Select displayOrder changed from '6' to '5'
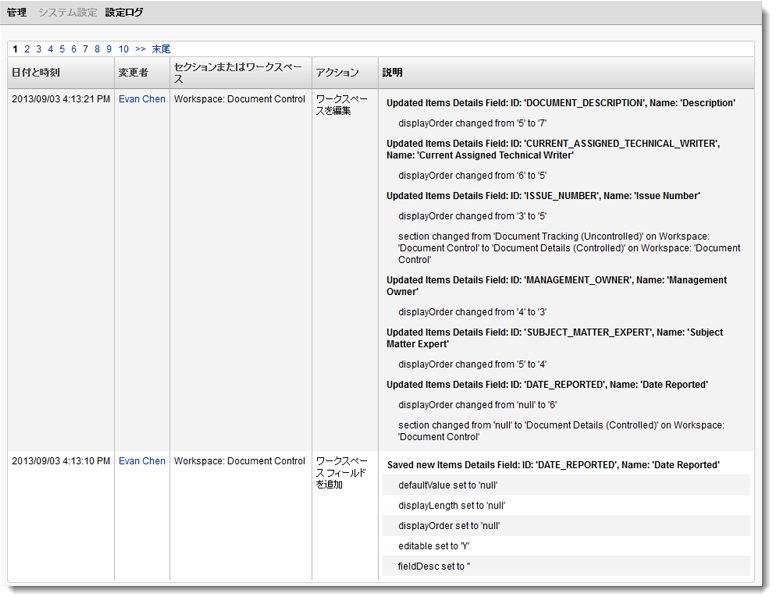 (472, 175)
